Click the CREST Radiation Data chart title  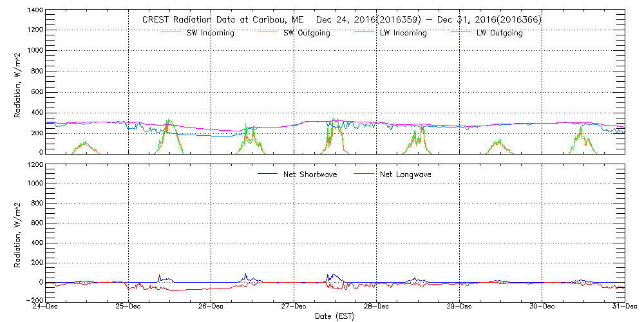(x=341, y=20)
